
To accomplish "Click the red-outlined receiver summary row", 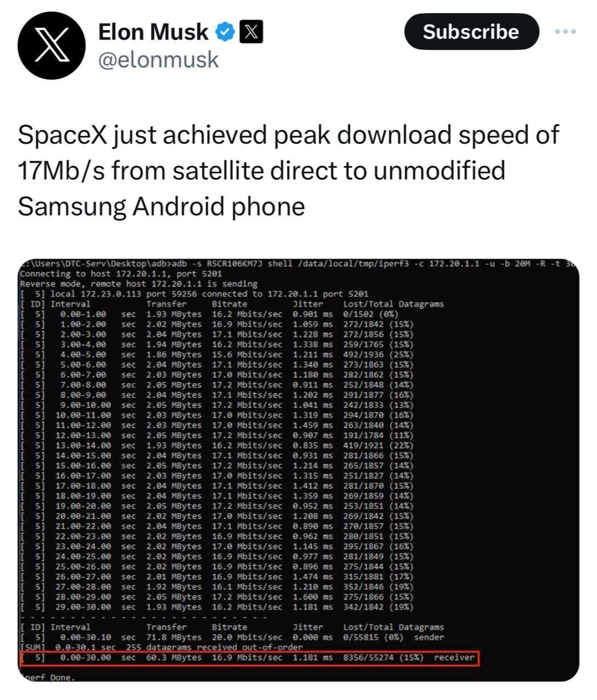I will 249,657.
